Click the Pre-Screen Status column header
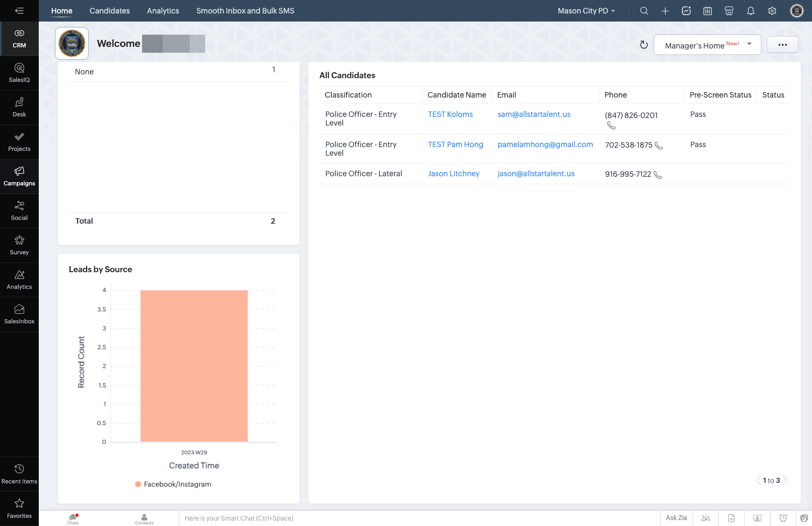The width and height of the screenshot is (812, 526). coord(720,95)
